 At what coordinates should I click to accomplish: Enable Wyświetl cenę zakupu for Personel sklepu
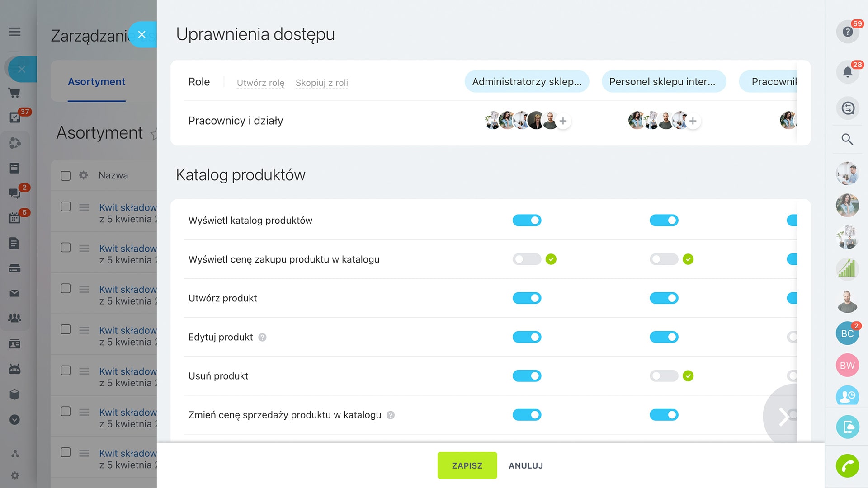pos(664,259)
